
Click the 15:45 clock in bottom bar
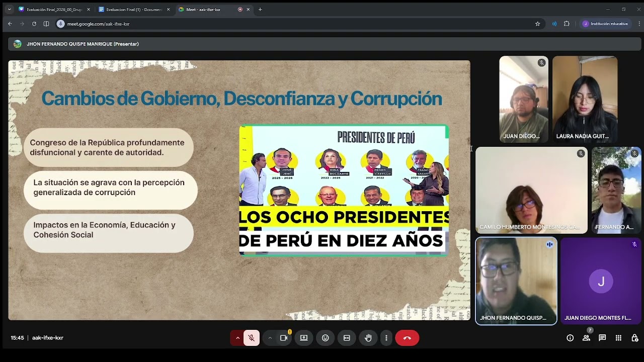coord(17,338)
